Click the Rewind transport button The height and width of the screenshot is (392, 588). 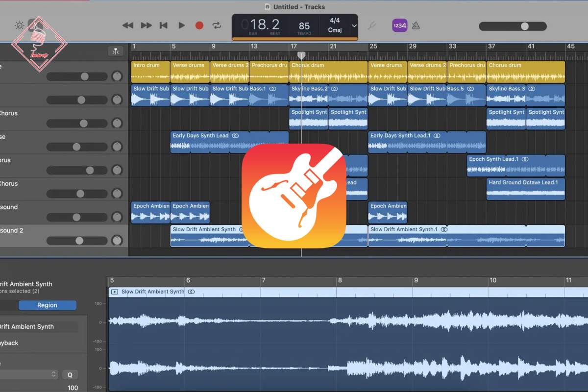[128, 25]
